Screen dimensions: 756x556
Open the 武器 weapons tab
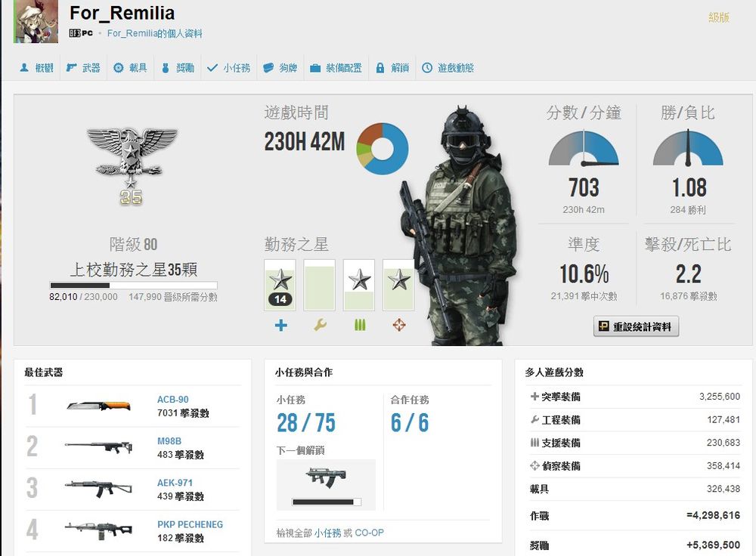coord(83,68)
